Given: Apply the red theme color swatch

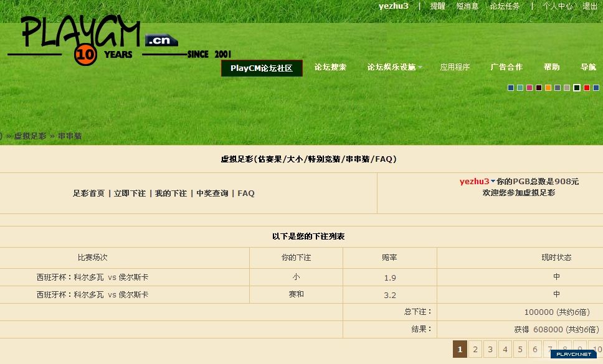Looking at the screenshot, I should (x=586, y=88).
